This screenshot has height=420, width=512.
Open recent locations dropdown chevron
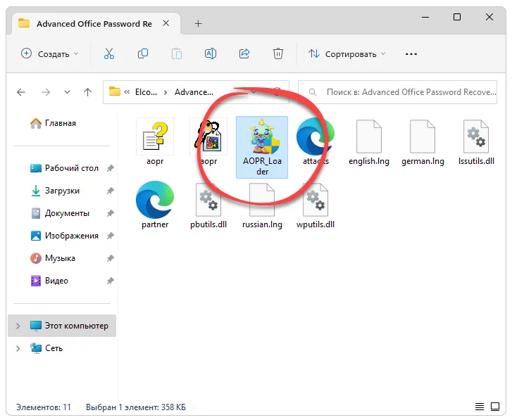68,92
